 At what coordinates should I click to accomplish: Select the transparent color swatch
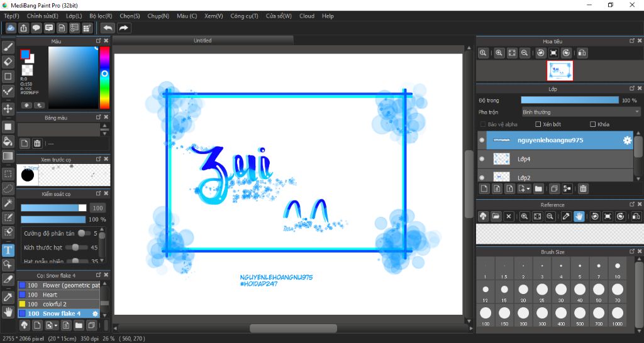[28, 70]
